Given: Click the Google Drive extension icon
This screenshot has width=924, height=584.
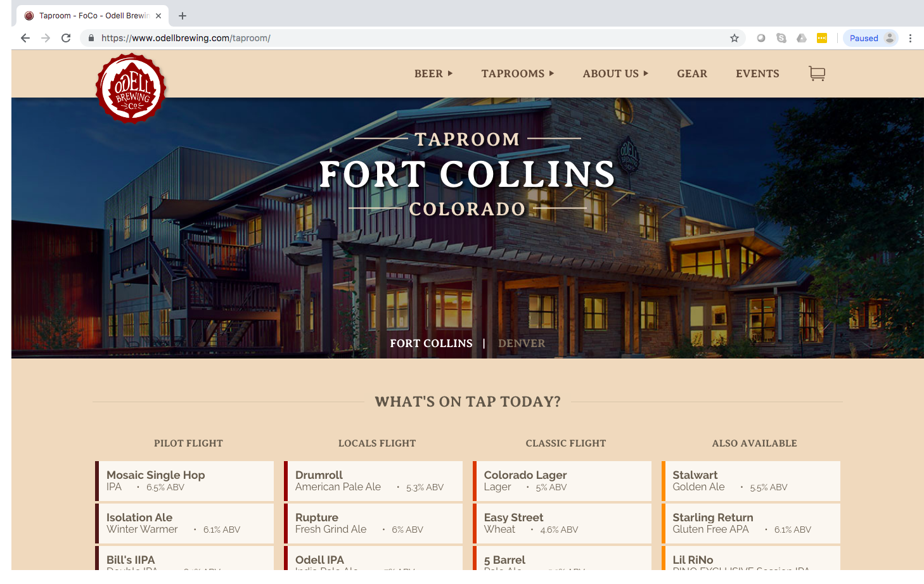Looking at the screenshot, I should (802, 38).
